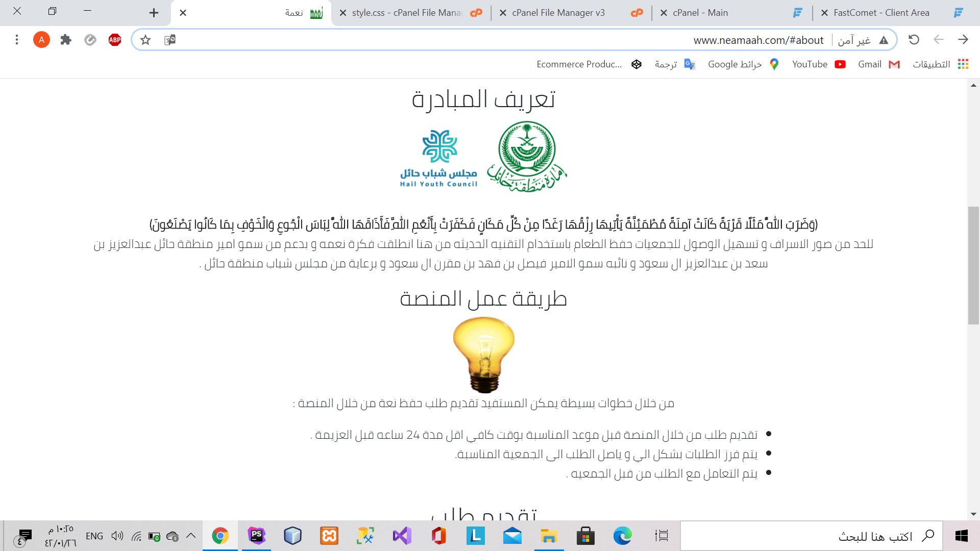Open a new tab with plus button
The height and width of the screenshot is (551, 980).
[154, 13]
